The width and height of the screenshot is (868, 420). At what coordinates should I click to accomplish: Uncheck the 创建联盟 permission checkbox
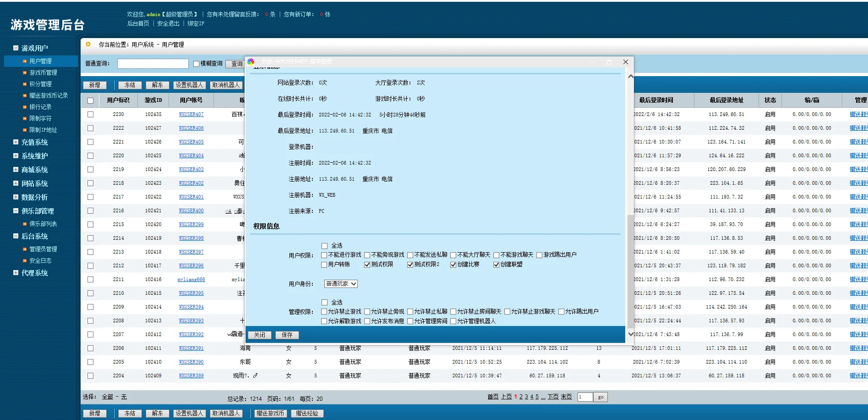coord(496,265)
